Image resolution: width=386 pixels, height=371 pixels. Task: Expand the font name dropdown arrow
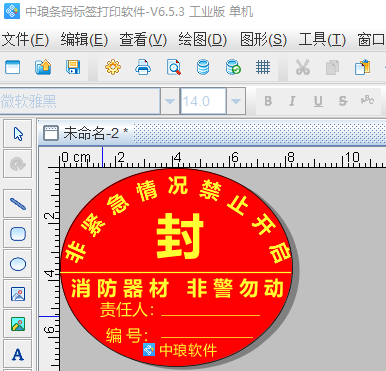coord(170,101)
